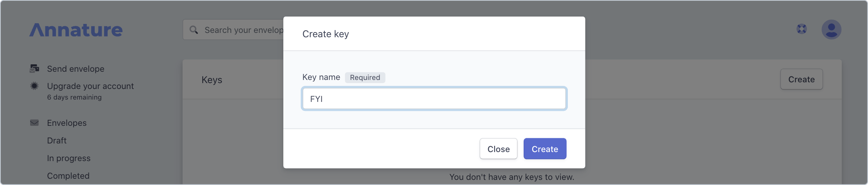Screen dimensions: 868x185
Task: Click the Annature logo
Action: pos(76,30)
